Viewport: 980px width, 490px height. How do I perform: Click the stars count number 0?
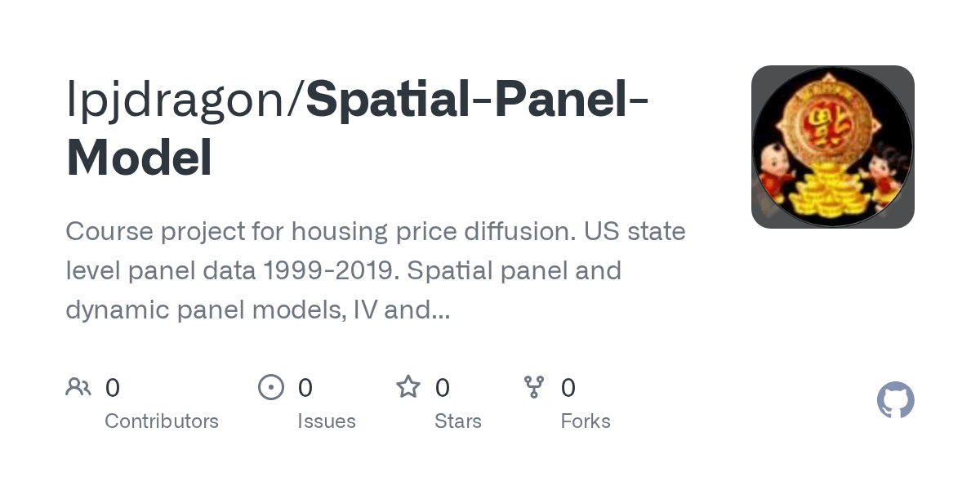coord(442,387)
